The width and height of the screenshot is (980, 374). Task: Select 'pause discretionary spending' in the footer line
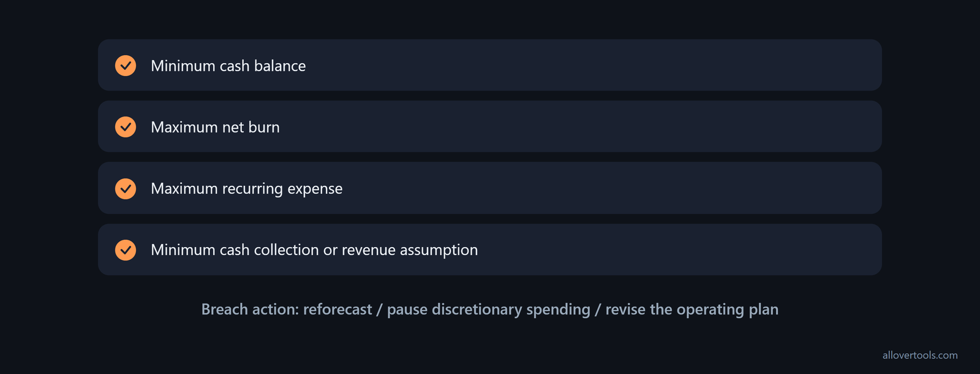tap(489, 310)
